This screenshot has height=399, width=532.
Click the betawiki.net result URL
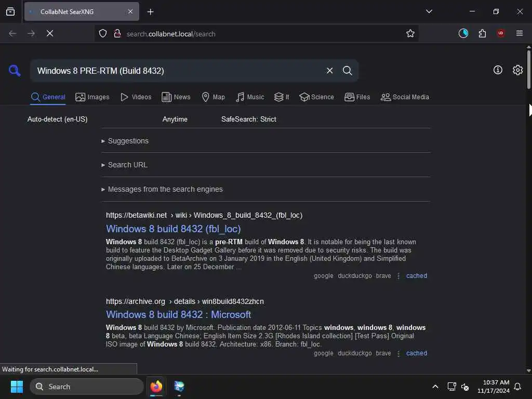click(x=204, y=215)
